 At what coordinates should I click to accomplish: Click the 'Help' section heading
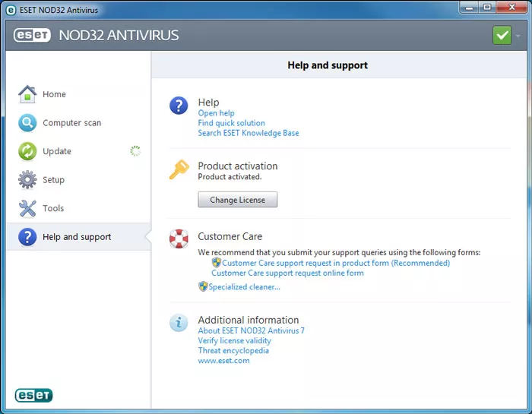(208, 102)
